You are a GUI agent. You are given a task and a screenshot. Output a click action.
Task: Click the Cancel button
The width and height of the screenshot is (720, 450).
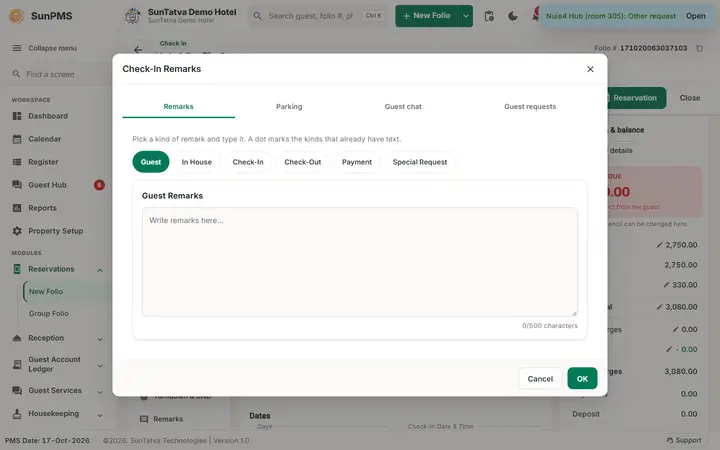click(x=540, y=379)
